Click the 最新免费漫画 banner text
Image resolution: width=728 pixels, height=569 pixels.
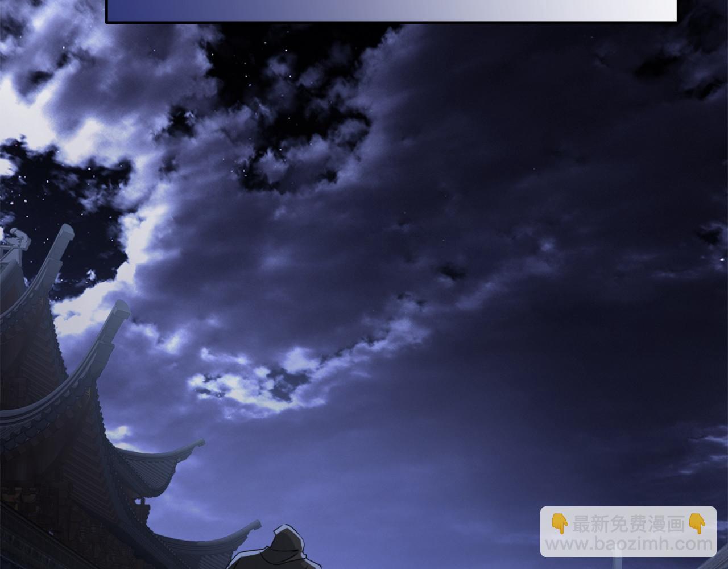628,524
